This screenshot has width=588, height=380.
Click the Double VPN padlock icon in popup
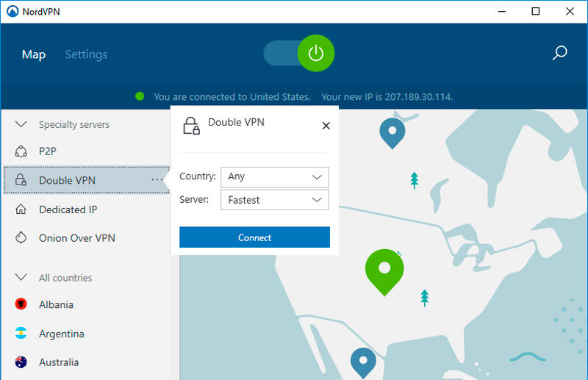coord(191,126)
